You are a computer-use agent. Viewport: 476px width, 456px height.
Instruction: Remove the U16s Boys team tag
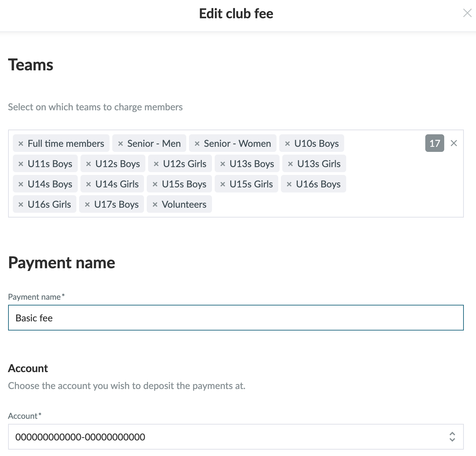[x=289, y=184]
